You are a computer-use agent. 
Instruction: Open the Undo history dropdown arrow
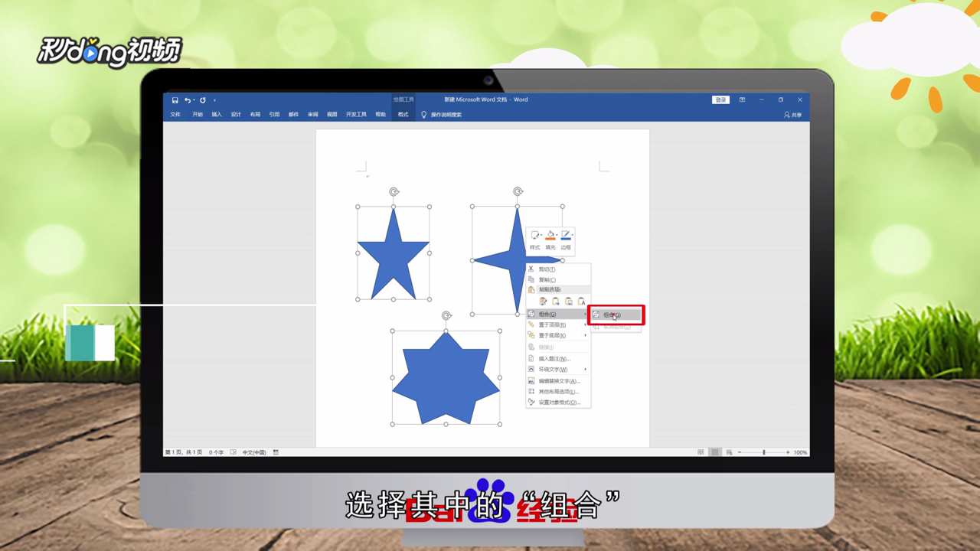[194, 99]
